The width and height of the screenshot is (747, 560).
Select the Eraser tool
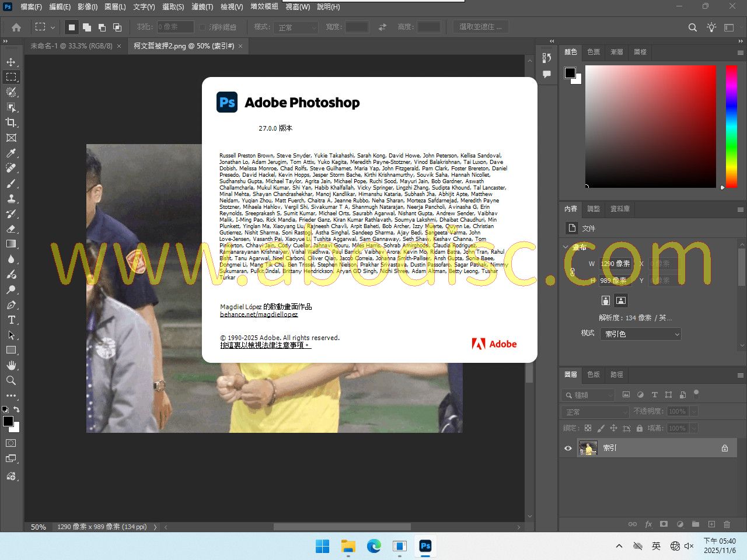[x=11, y=229]
